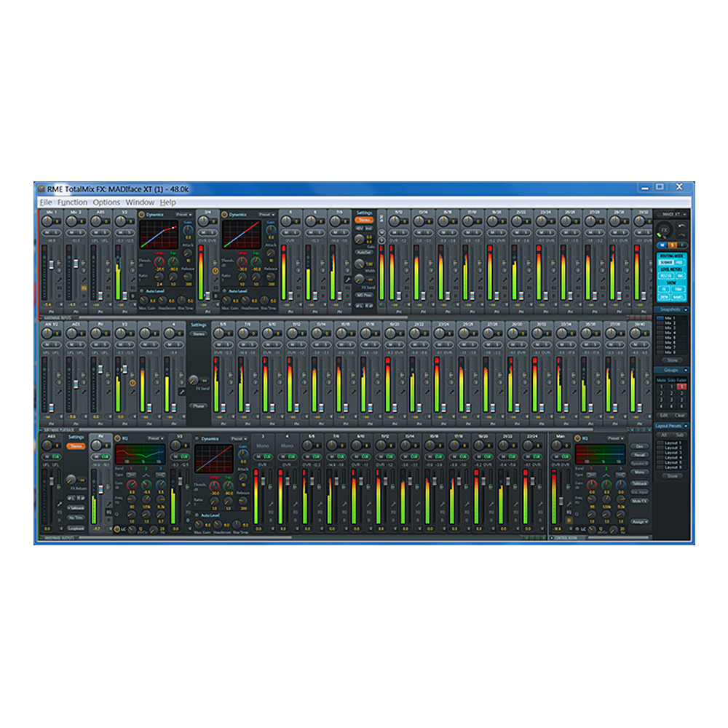728x728 pixels.
Task: Click the RME TotalMix app icon in title bar
Action: (41, 189)
